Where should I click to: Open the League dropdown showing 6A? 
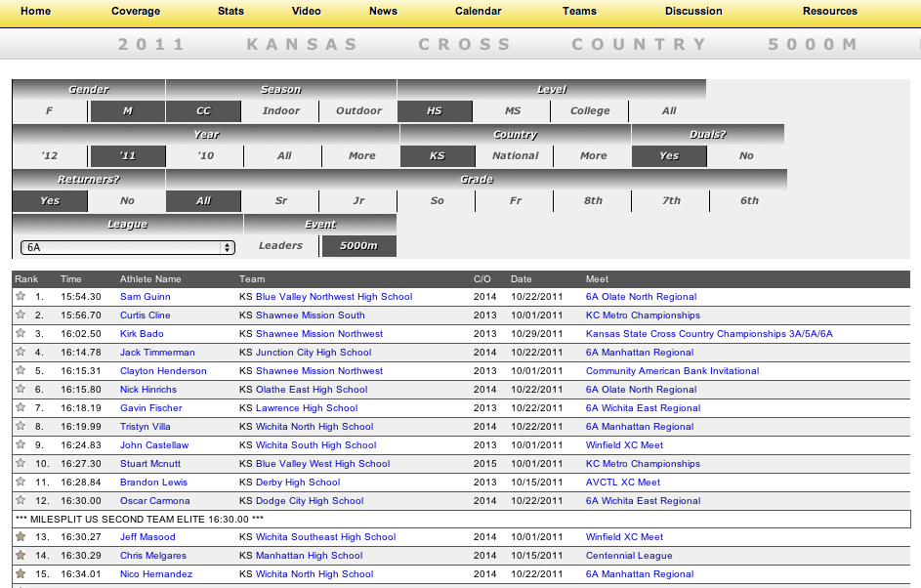tap(128, 247)
